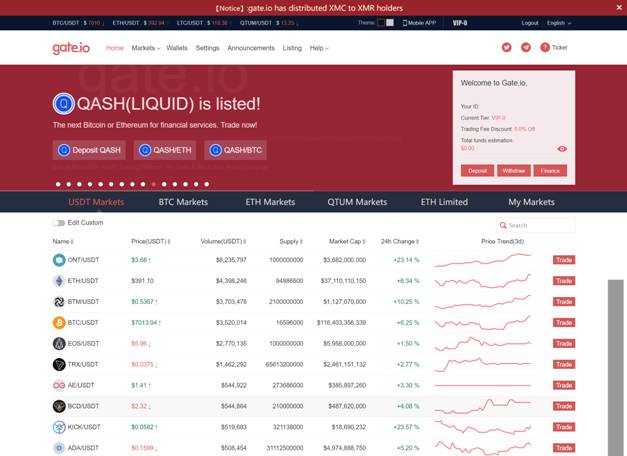The height and width of the screenshot is (456, 627).
Task: Click the TRX/USDT Tron icon
Action: [59, 364]
